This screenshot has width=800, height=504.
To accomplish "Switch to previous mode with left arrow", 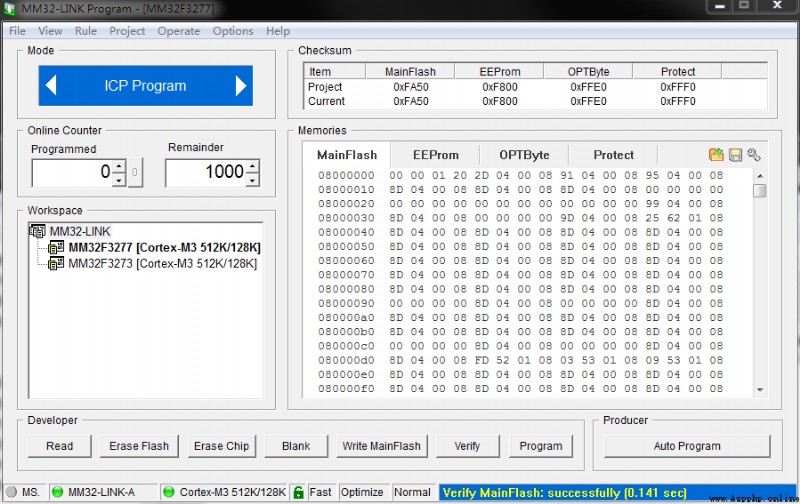I will point(51,85).
